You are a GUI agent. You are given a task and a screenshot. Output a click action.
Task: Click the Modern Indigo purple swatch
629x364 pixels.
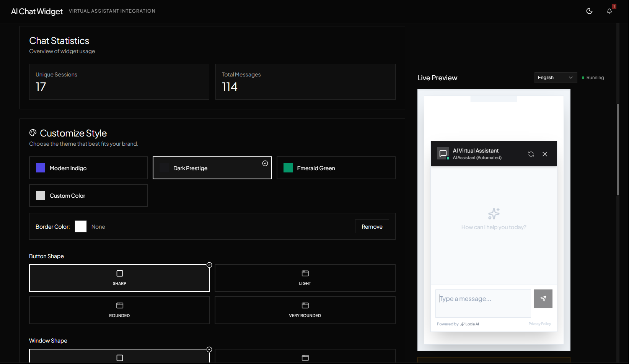click(x=41, y=168)
